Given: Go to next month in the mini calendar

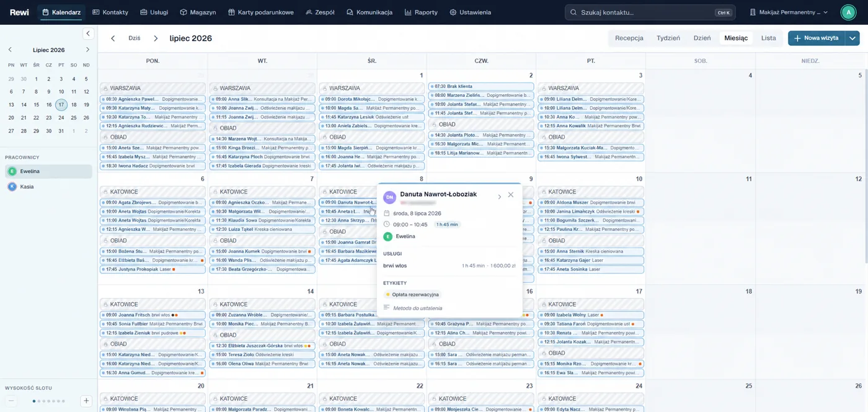Looking at the screenshot, I should point(87,50).
